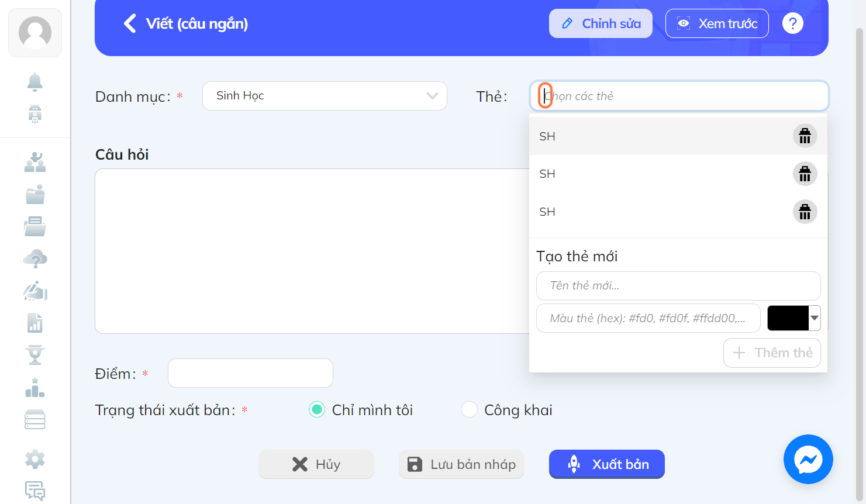This screenshot has width=866, height=504.
Task: Open notifications bell in sidebar
Action: 35,82
